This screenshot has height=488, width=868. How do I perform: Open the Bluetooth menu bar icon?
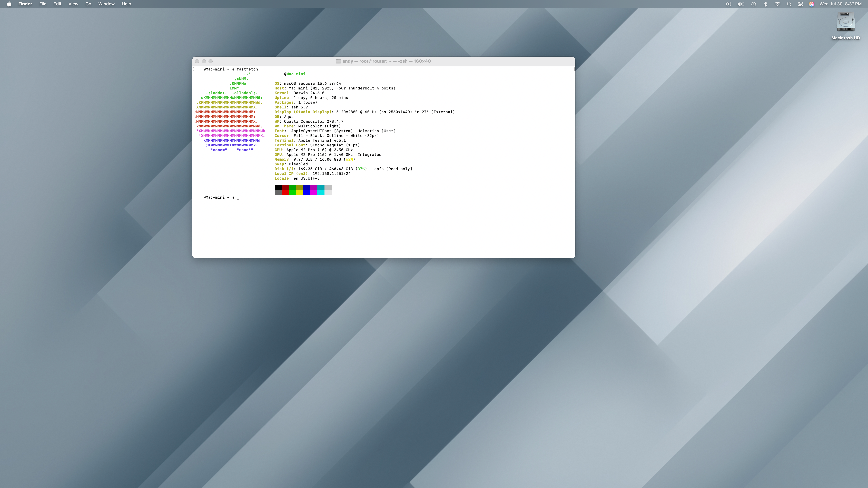[766, 4]
